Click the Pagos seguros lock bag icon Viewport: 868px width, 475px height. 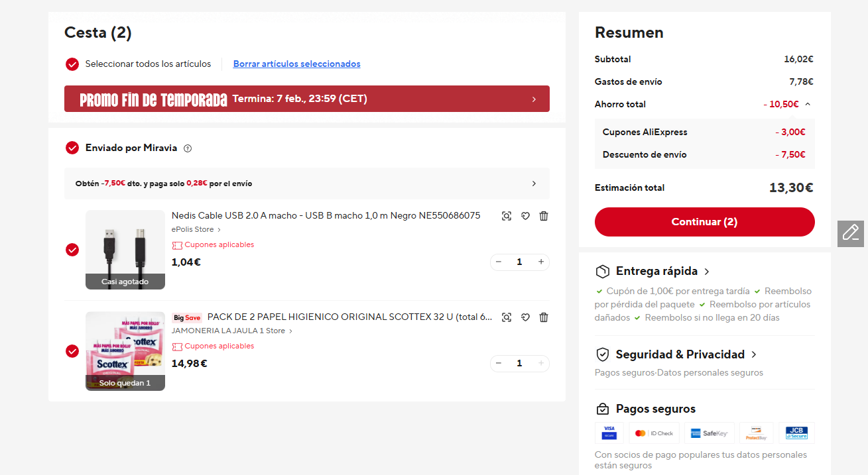pyautogui.click(x=602, y=409)
